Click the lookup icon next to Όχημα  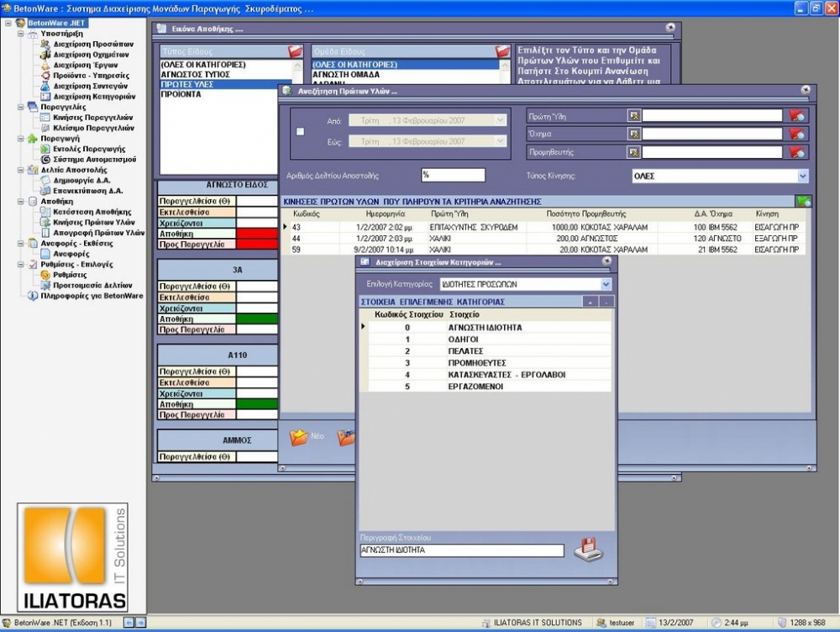(633, 134)
